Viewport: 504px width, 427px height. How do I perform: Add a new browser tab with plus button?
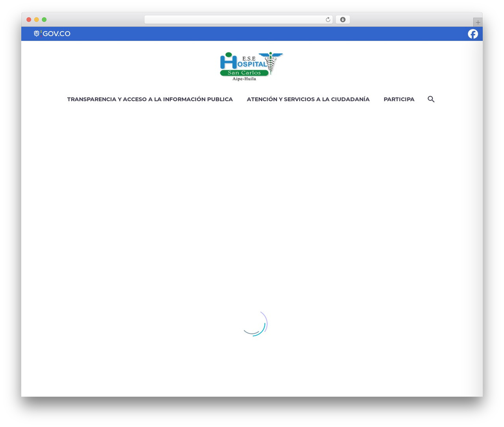click(x=478, y=22)
